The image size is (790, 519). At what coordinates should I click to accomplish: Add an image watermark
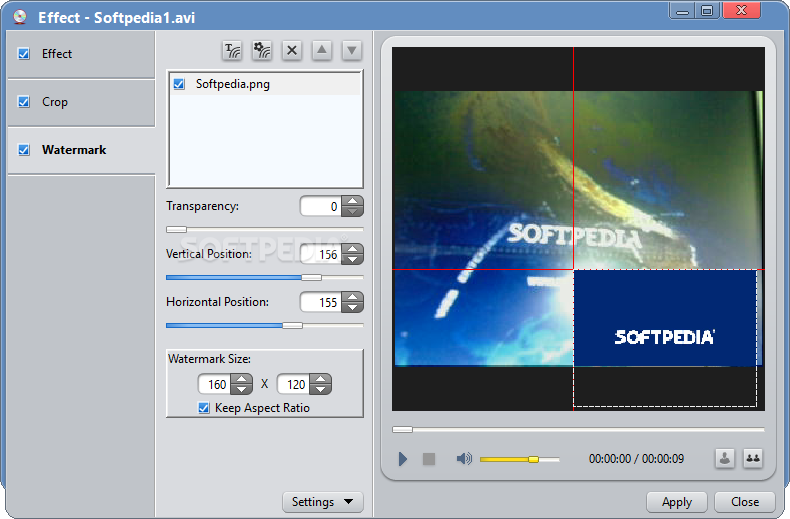coord(262,50)
